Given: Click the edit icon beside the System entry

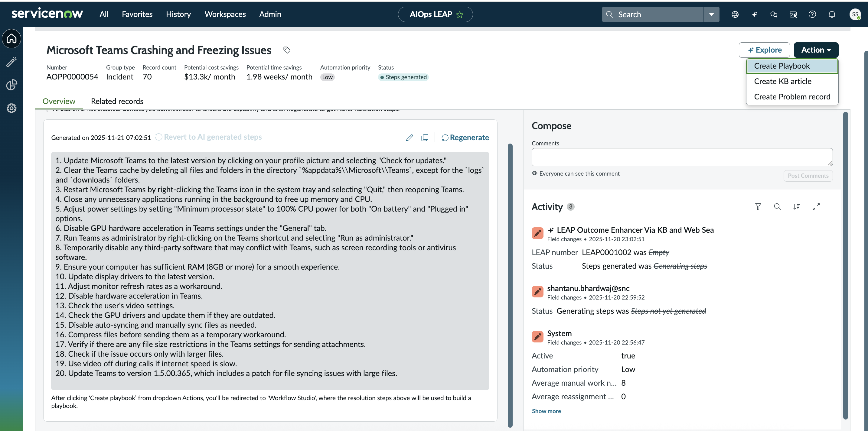Looking at the screenshot, I should 537,336.
